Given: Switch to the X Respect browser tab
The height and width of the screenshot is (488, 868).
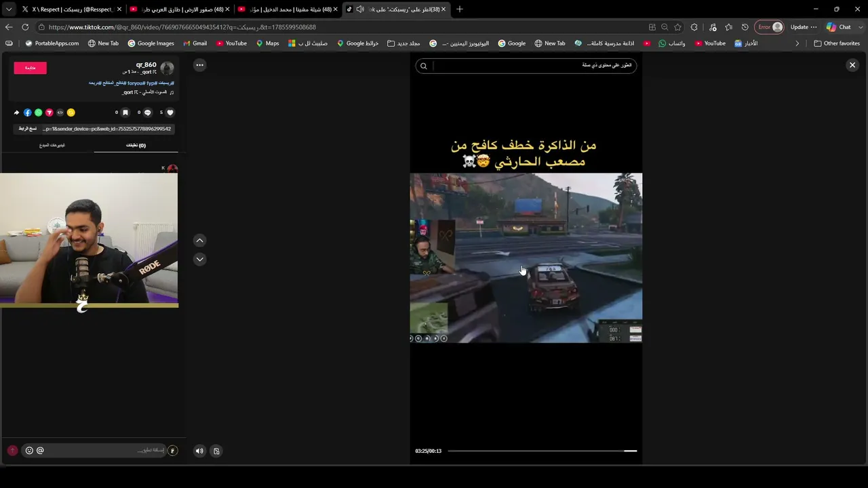Looking at the screenshot, I should tap(71, 9).
